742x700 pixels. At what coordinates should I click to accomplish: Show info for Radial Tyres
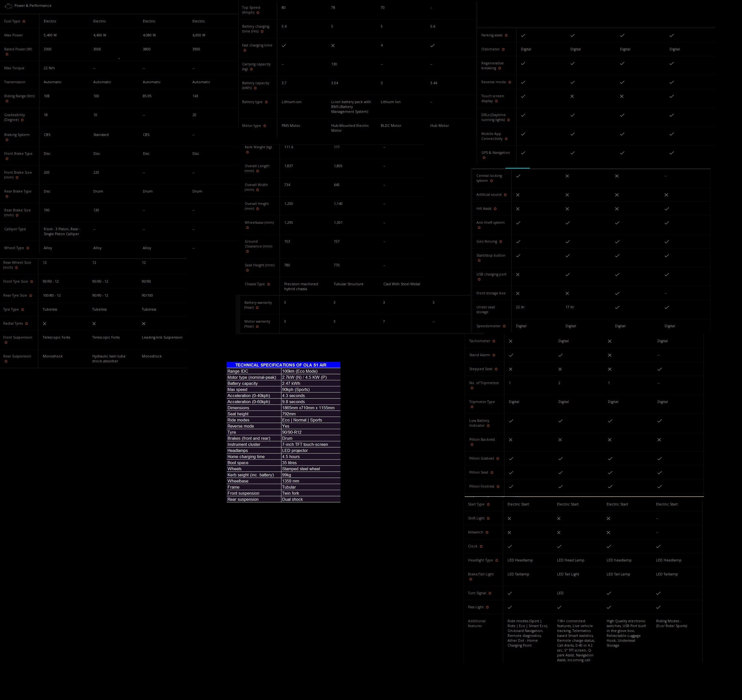coord(26,324)
